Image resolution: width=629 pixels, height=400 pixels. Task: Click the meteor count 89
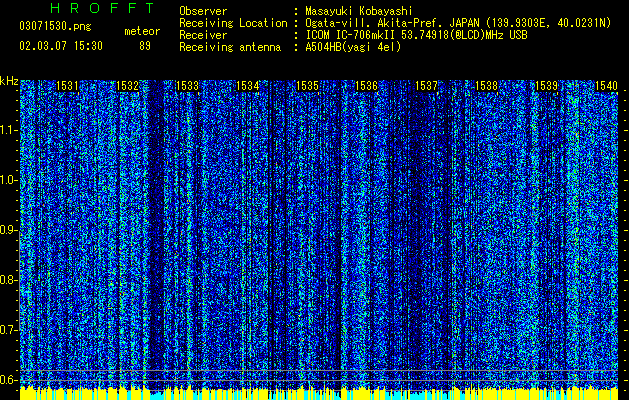[x=145, y=46]
